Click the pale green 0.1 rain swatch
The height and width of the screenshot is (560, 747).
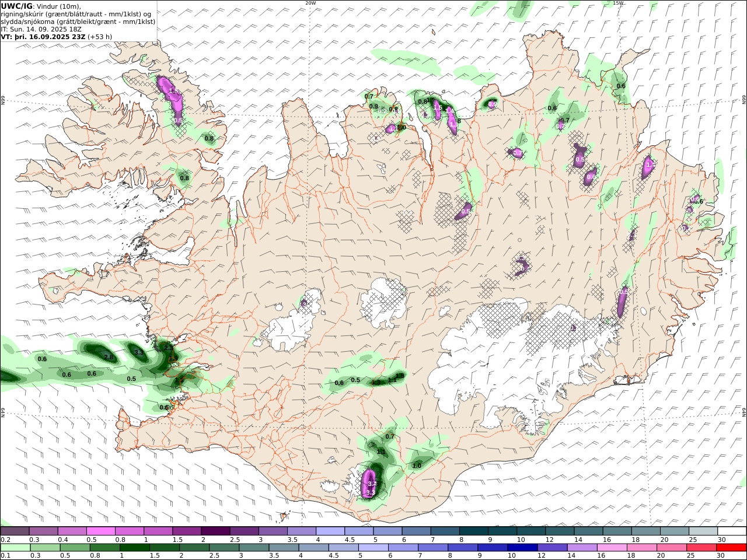[15, 548]
